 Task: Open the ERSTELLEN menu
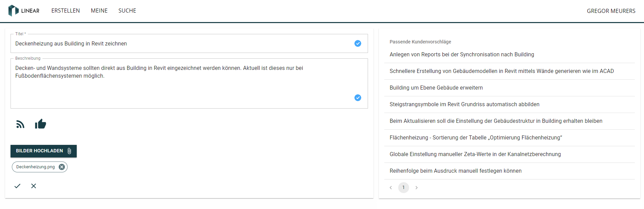click(x=66, y=11)
